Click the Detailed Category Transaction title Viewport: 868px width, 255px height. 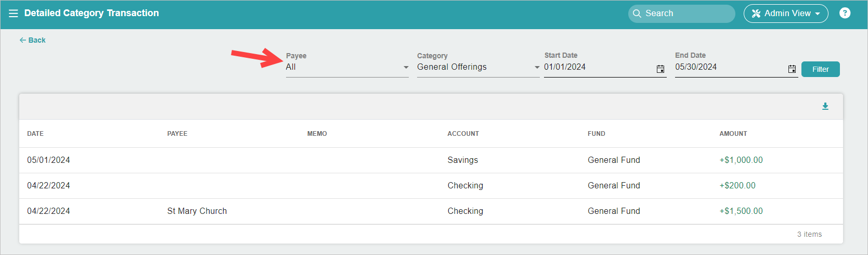pyautogui.click(x=92, y=14)
